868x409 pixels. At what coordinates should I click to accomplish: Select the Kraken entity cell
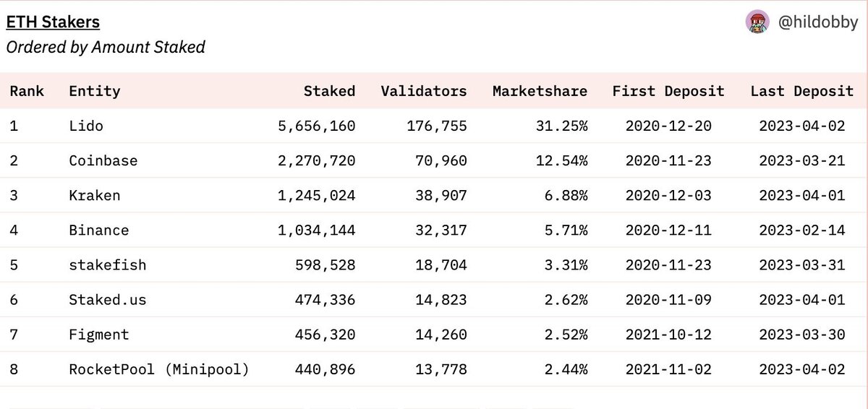94,195
